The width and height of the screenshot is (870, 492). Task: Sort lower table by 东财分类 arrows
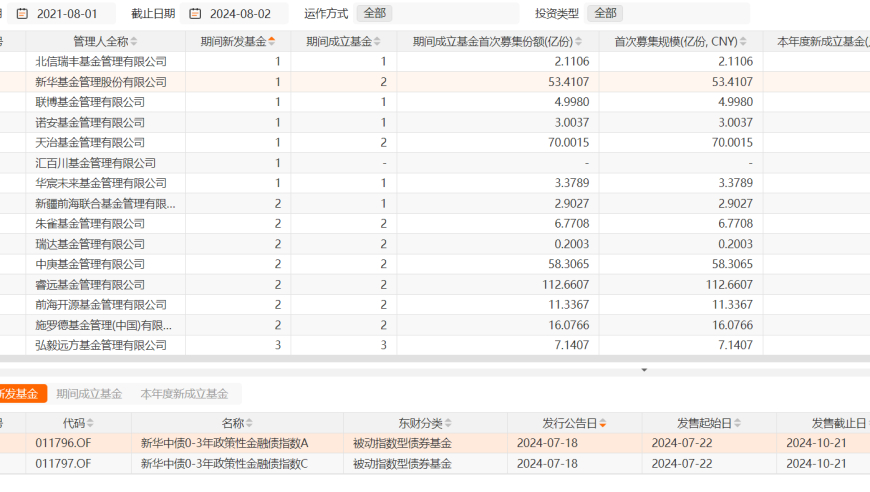448,424
